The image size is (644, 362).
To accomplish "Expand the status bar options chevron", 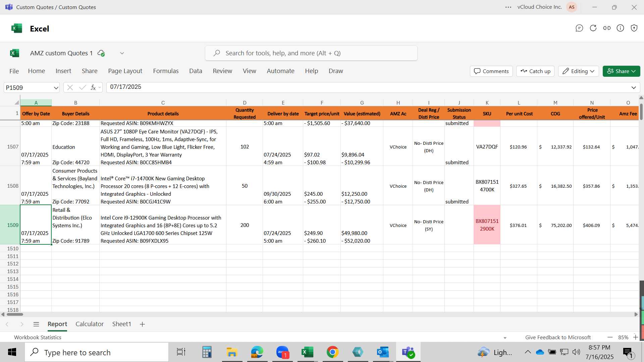I will tap(505, 338).
